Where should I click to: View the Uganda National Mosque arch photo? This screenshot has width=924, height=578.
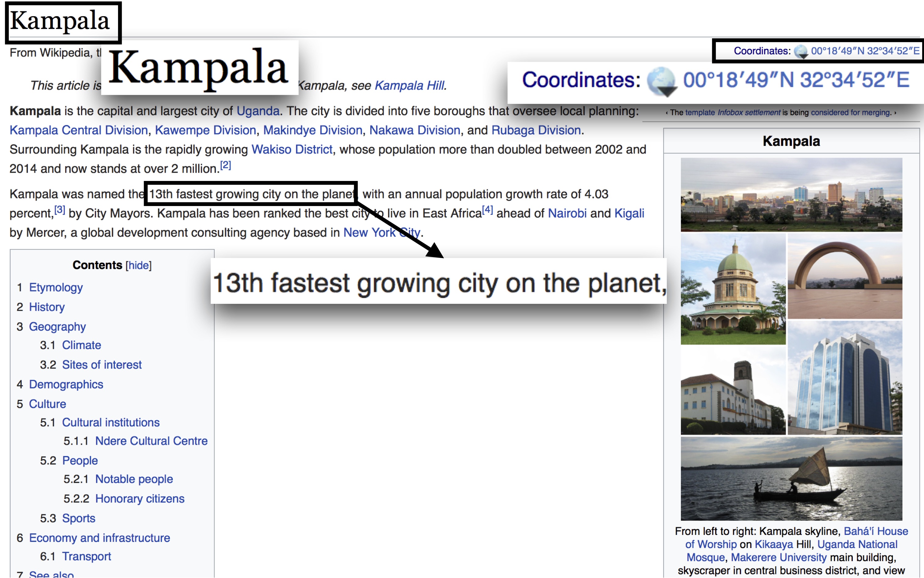pyautogui.click(x=845, y=276)
